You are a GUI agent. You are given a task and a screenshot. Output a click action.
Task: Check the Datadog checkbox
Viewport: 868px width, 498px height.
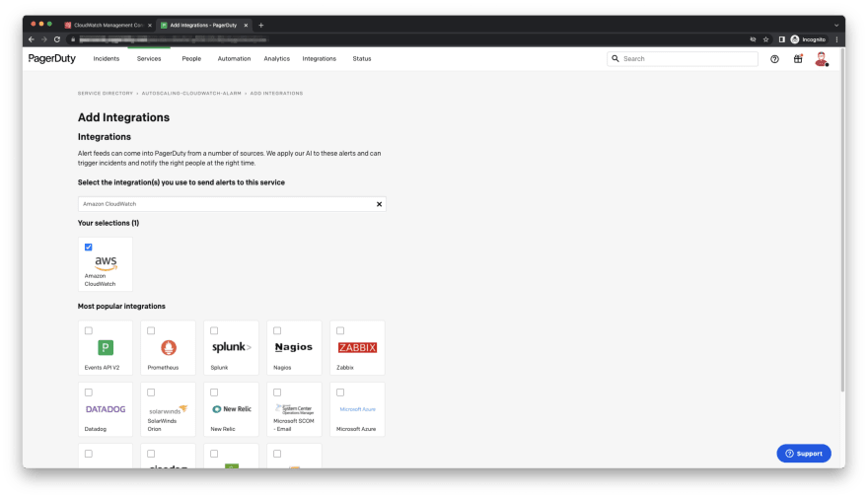pos(89,392)
